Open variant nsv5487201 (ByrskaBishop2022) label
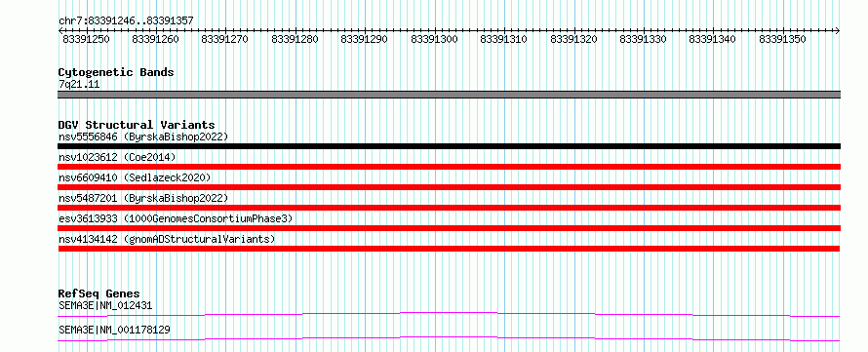Viewport: 868px width, 352px height. coord(142,198)
